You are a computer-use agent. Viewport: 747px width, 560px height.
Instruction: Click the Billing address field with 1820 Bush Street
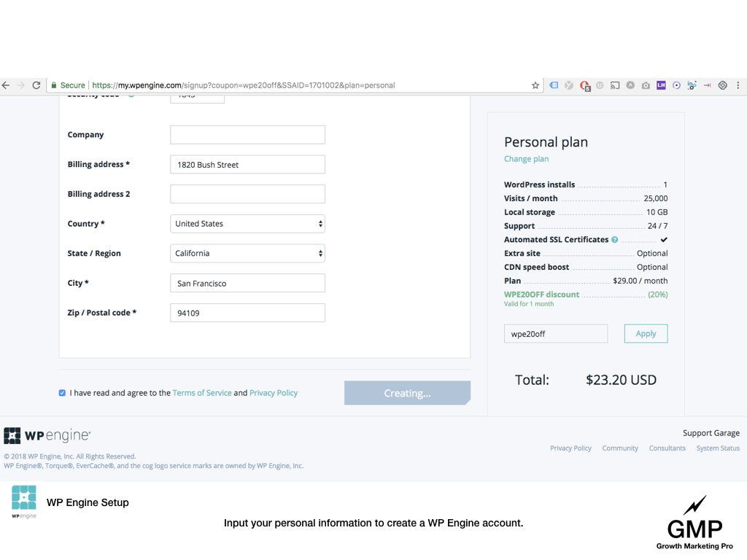coord(248,164)
